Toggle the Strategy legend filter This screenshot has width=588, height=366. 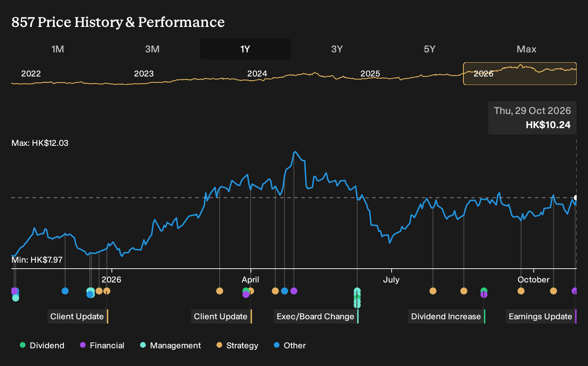pos(237,345)
